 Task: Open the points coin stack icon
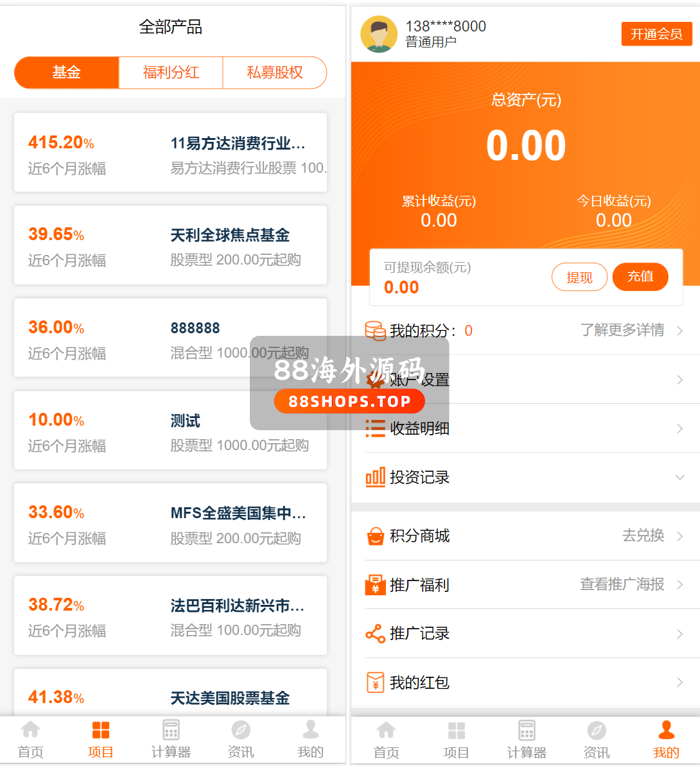375,331
